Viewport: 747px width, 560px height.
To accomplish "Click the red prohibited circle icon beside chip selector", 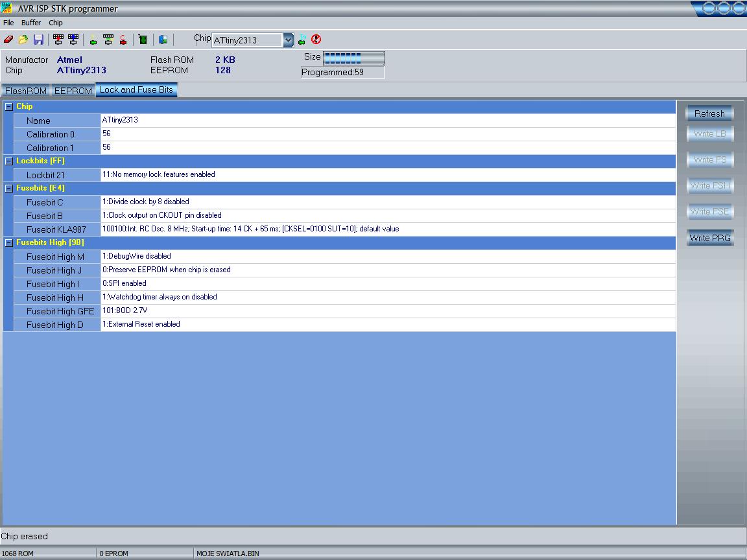I will pyautogui.click(x=316, y=40).
